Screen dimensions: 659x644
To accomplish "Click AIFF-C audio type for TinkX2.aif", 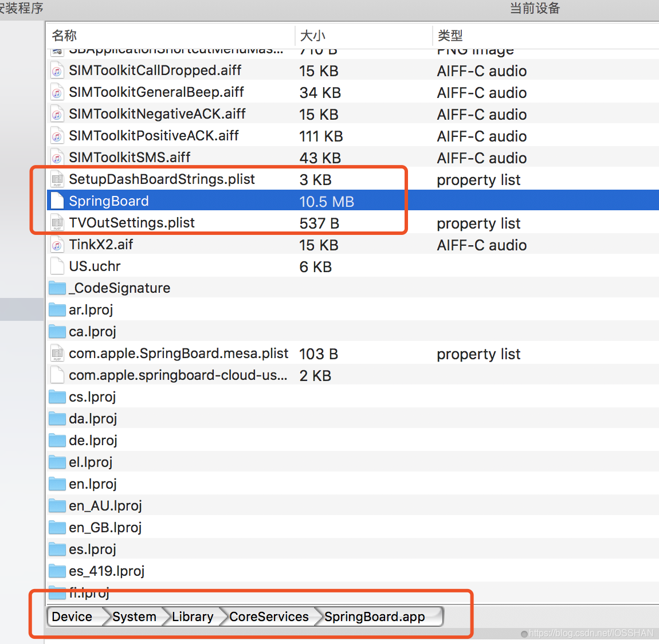I will (481, 245).
